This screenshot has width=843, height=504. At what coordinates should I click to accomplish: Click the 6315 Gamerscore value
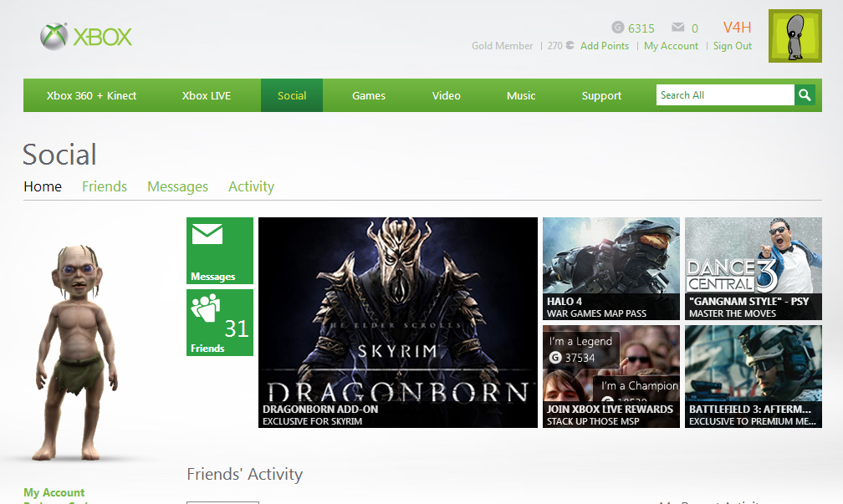641,28
